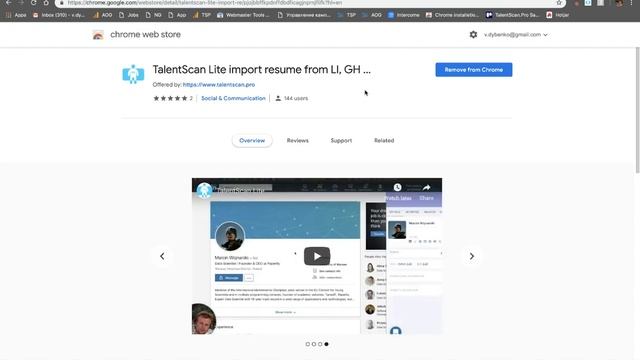Switch to the Overview tab

coord(252,140)
